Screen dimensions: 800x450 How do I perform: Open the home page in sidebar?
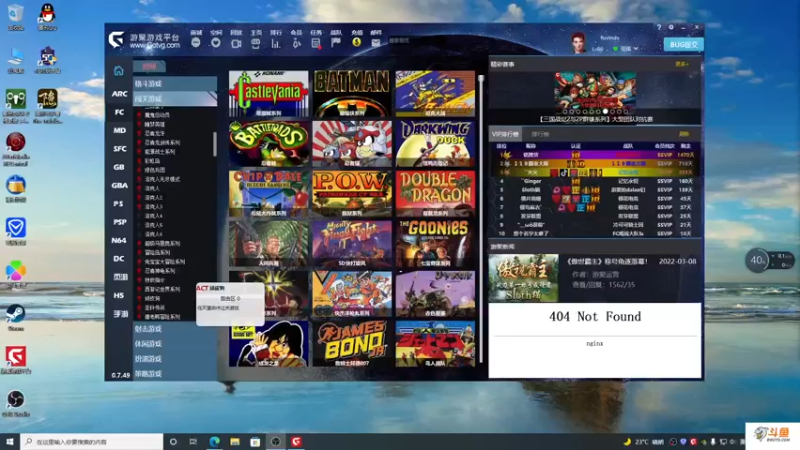(118, 71)
